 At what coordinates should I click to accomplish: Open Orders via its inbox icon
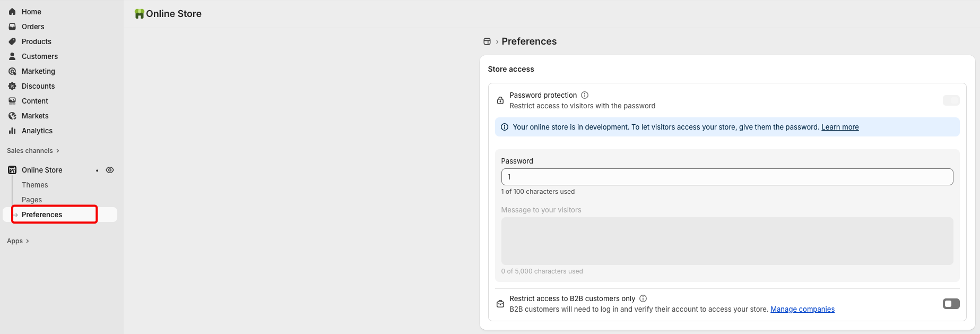(12, 27)
